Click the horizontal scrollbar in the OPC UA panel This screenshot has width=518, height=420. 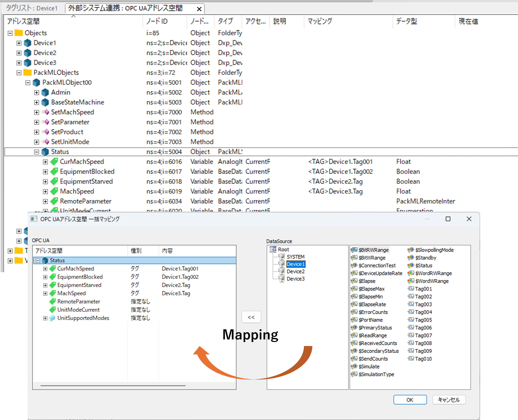tap(113, 385)
